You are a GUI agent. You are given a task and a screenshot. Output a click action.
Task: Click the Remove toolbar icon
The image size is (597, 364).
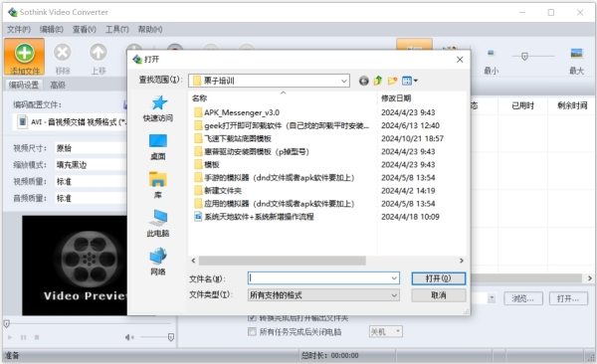(x=62, y=53)
